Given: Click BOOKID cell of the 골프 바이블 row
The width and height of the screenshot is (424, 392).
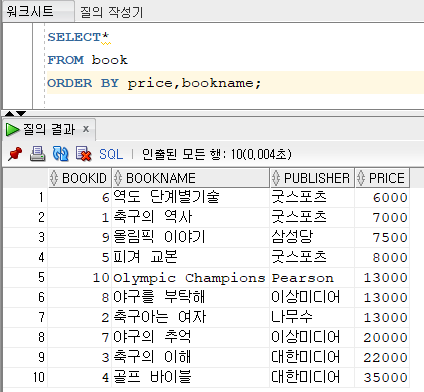Looking at the screenshot, I should [79, 377].
